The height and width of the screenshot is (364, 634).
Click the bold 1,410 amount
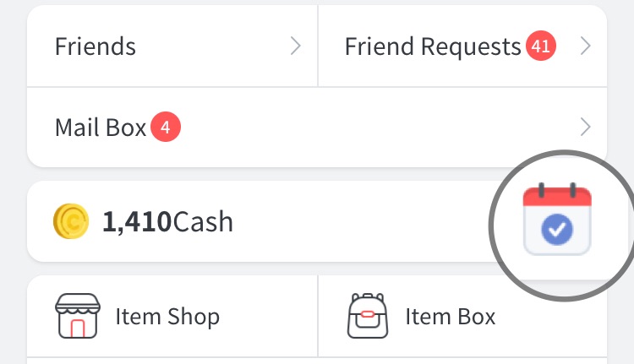(x=137, y=221)
